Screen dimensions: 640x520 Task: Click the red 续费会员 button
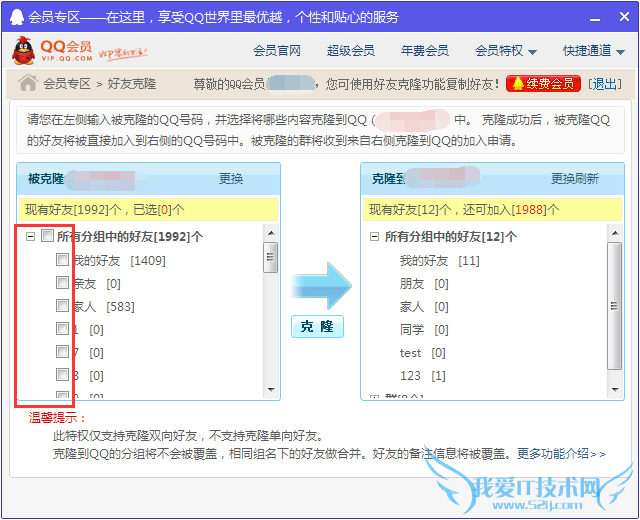[543, 84]
